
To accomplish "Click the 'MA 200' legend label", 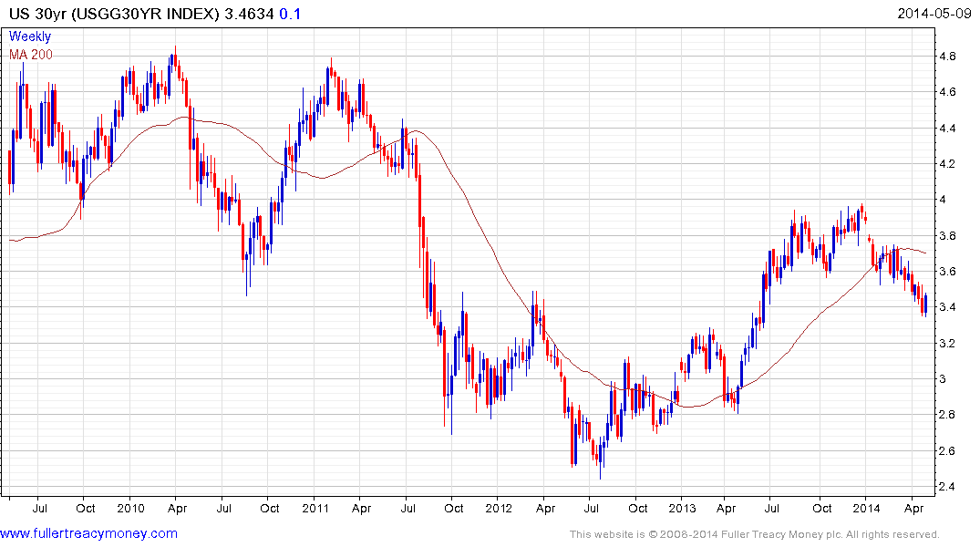I will pos(31,55).
